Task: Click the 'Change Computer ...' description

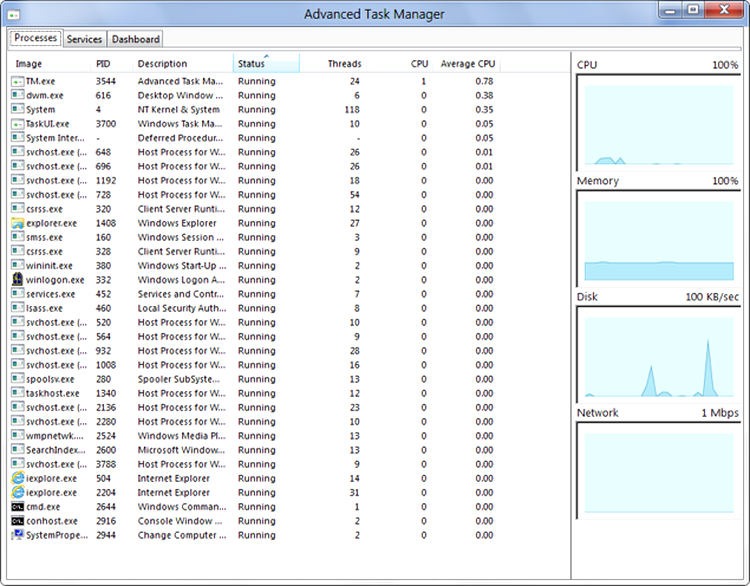Action: (x=182, y=535)
